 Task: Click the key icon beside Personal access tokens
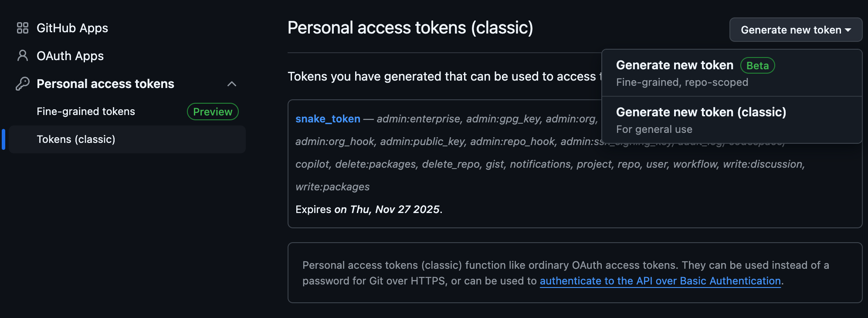23,84
